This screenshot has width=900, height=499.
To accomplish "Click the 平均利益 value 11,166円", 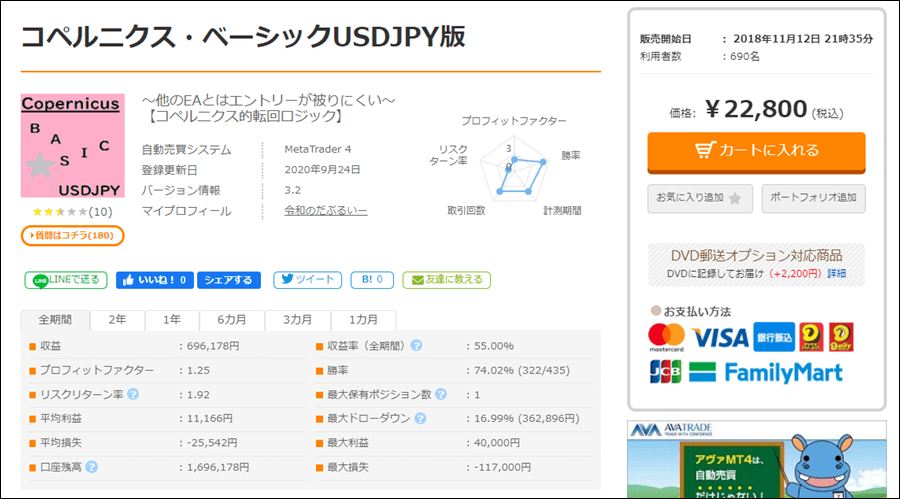I will (x=210, y=419).
